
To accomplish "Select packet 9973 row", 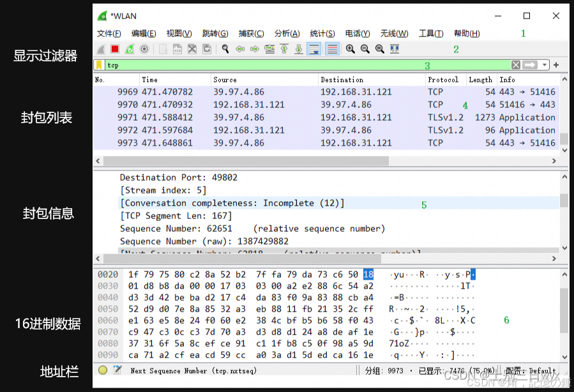I will click(x=326, y=143).
